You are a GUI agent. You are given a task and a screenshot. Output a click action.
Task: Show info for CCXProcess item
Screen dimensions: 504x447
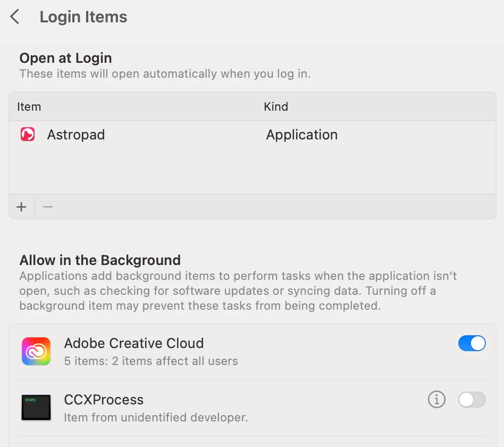pos(436,400)
